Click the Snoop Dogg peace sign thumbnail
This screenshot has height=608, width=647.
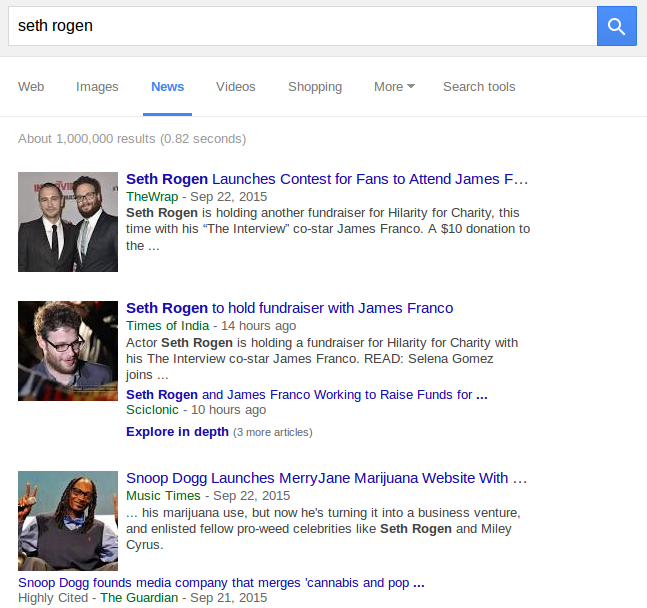coord(68,521)
